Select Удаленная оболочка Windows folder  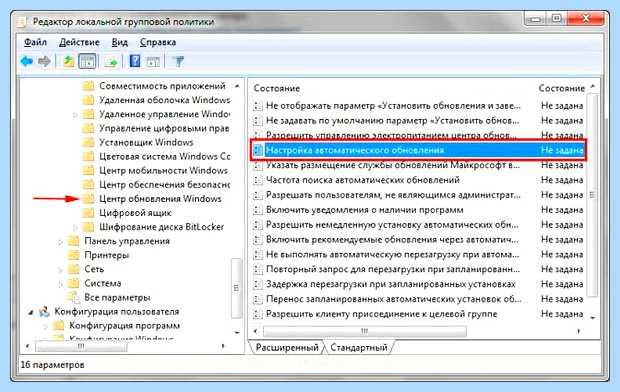point(164,100)
